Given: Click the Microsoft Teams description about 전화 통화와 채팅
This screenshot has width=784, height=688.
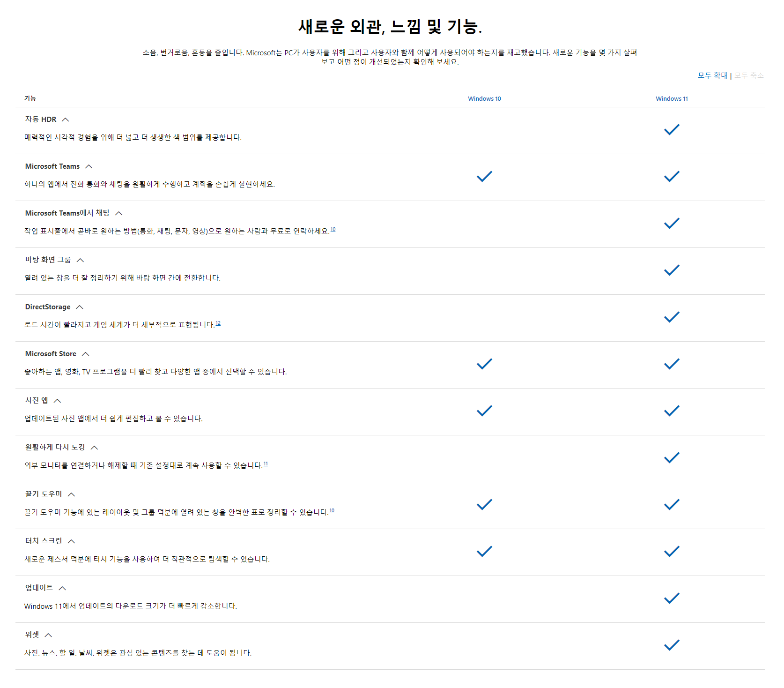Looking at the screenshot, I should (149, 184).
